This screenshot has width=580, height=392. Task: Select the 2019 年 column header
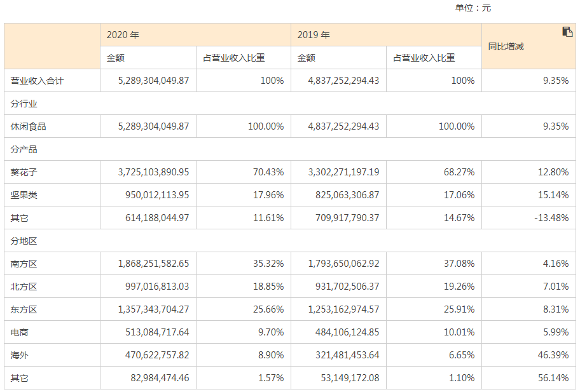(314, 35)
